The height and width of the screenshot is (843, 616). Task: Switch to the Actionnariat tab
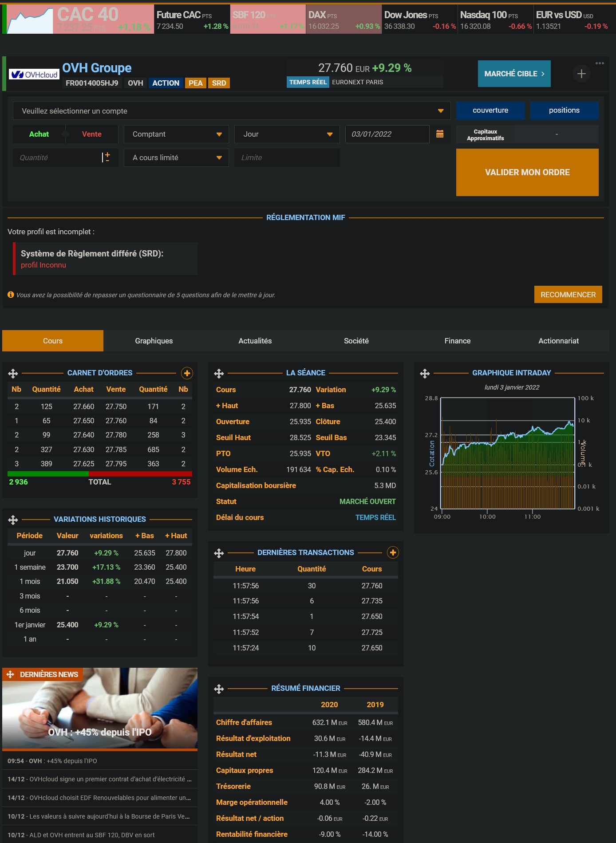(x=558, y=341)
